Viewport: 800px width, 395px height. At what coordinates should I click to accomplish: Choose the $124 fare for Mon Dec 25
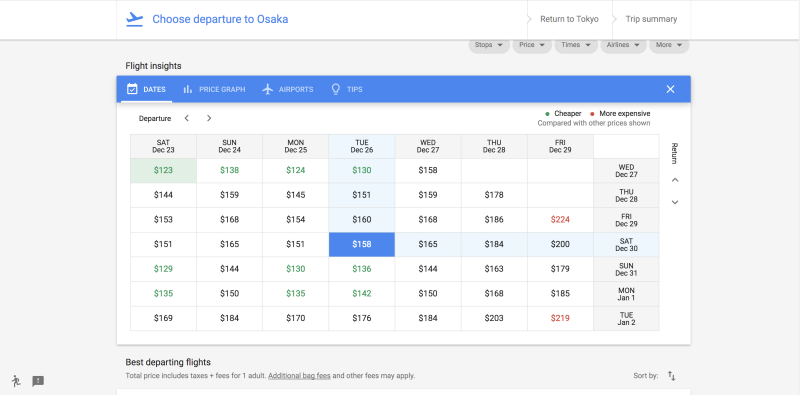295,170
